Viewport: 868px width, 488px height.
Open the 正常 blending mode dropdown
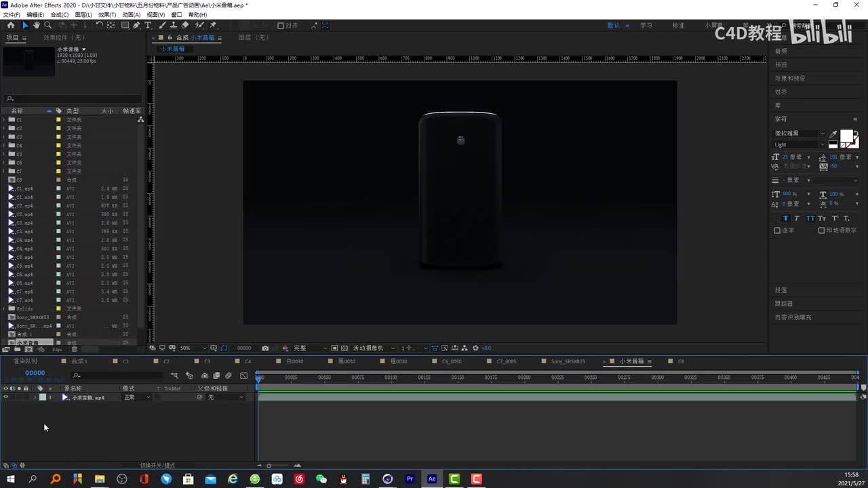coord(137,397)
